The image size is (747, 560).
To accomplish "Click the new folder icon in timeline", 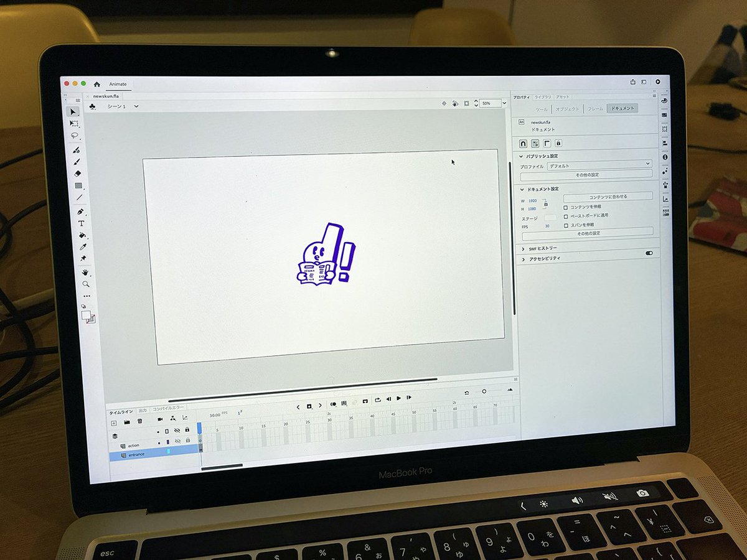I will click(127, 422).
